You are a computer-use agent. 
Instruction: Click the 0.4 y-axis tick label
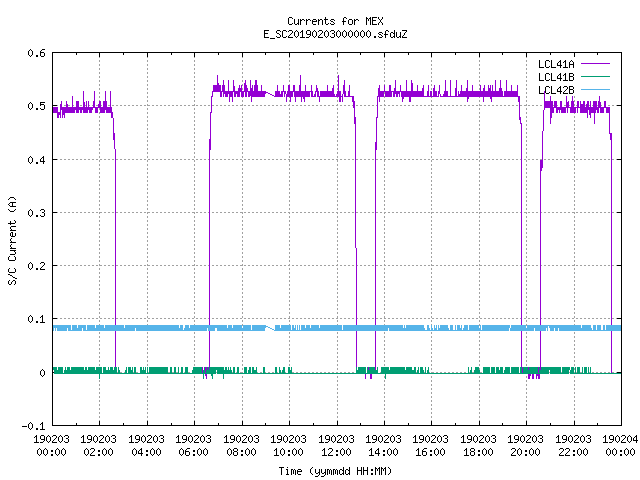click(36, 160)
